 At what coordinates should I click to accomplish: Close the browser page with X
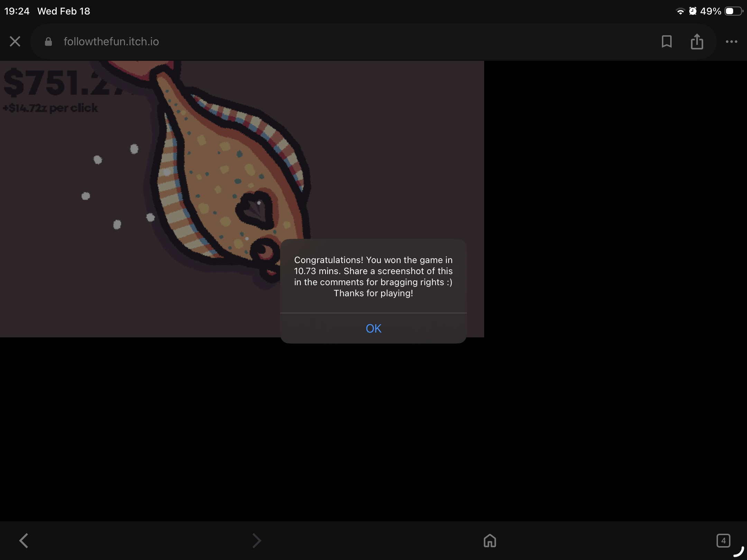[x=15, y=41]
